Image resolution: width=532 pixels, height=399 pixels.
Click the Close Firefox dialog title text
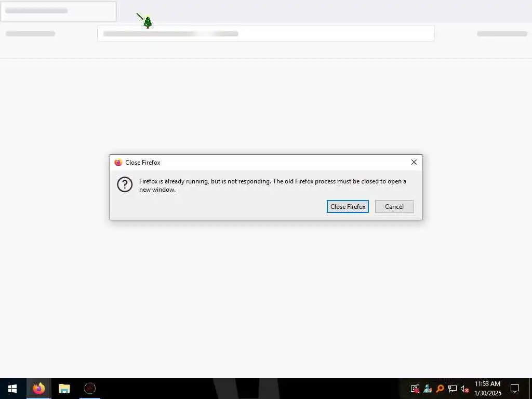142,163
